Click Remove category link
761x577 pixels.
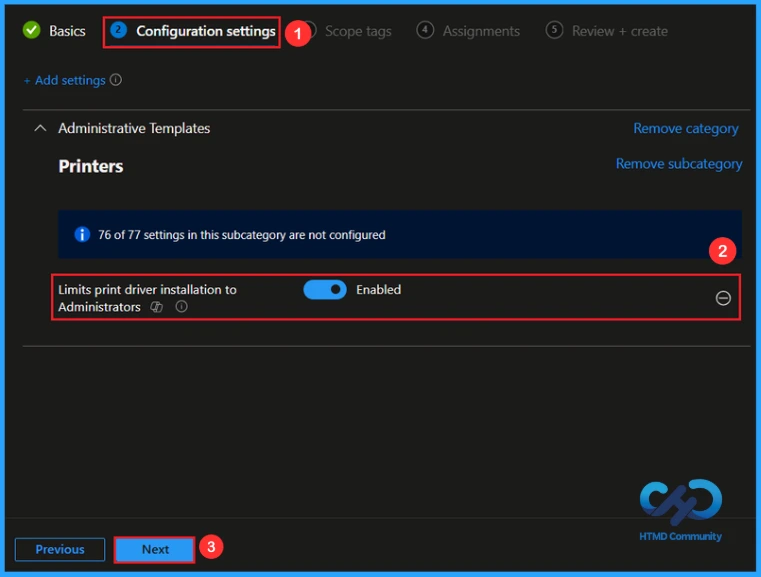[x=686, y=129]
